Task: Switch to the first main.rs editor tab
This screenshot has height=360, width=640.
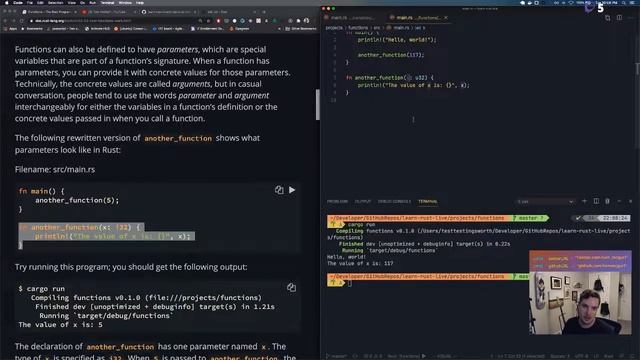Action: (x=353, y=18)
